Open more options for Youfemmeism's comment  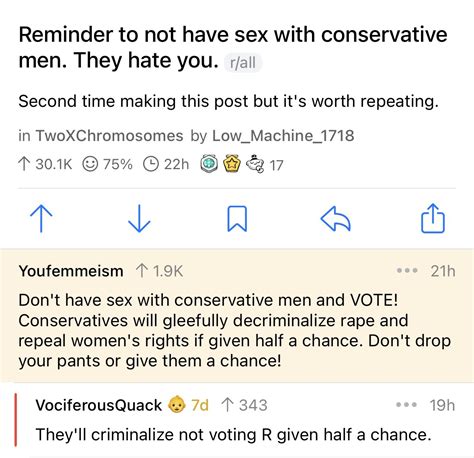(407, 271)
